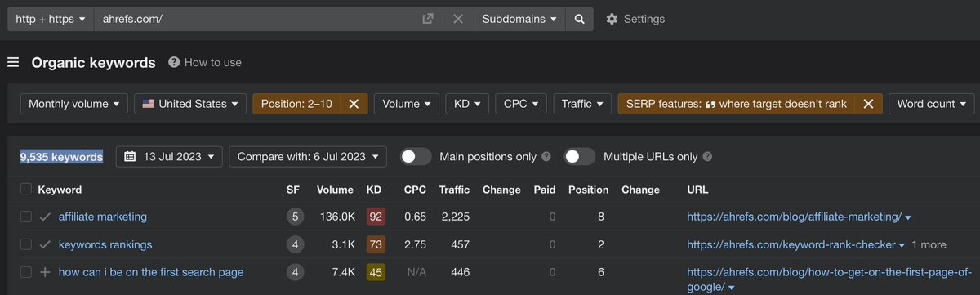Screen dimensions: 980x295
Task: Open the 13 Jul 2023 date picker
Action: (169, 156)
